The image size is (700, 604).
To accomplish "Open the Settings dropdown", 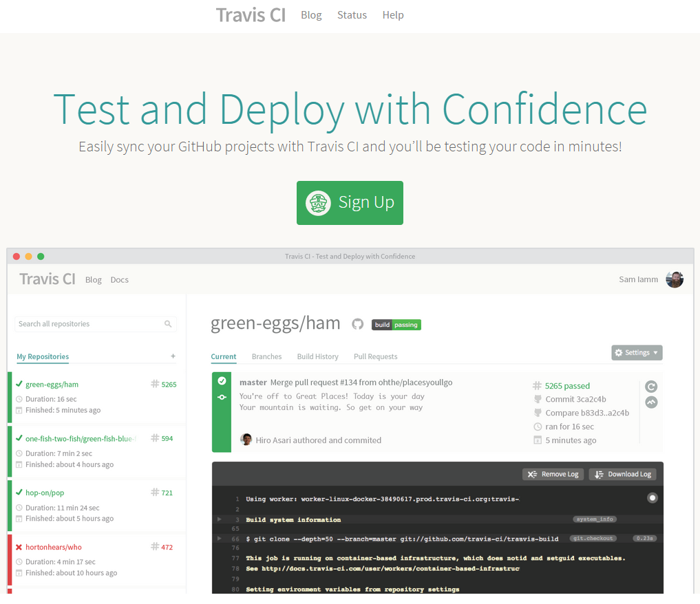I will click(637, 353).
